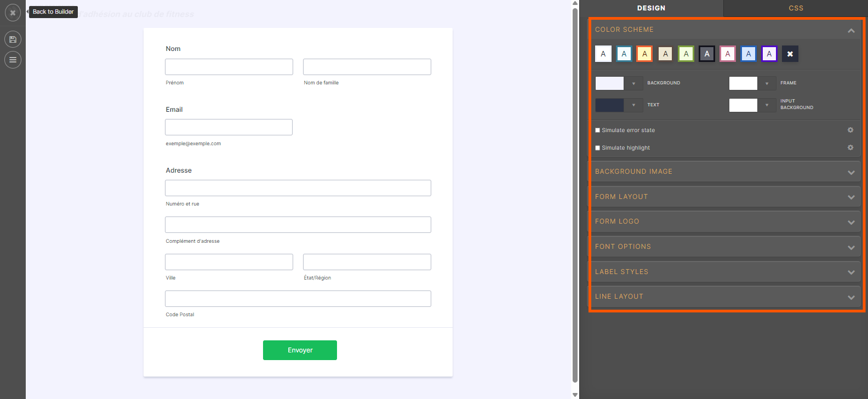
Task: Close the designer with the X icon
Action: coord(13,13)
